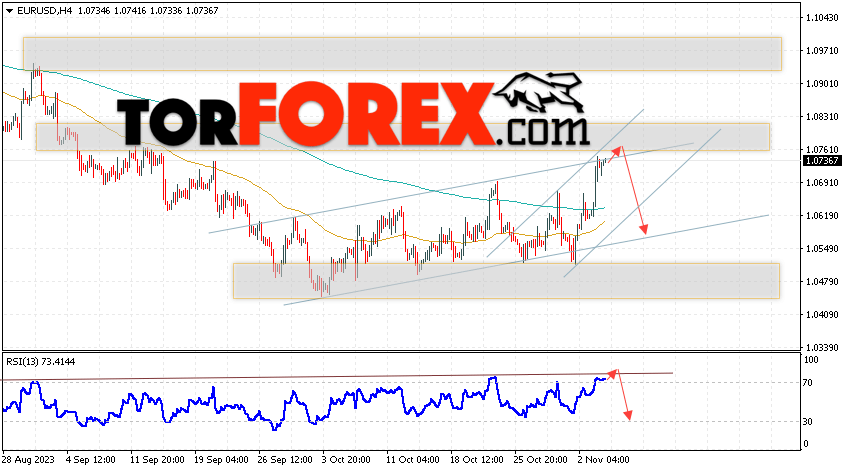Click price axis label 1.05490
846x471 pixels.
point(822,249)
